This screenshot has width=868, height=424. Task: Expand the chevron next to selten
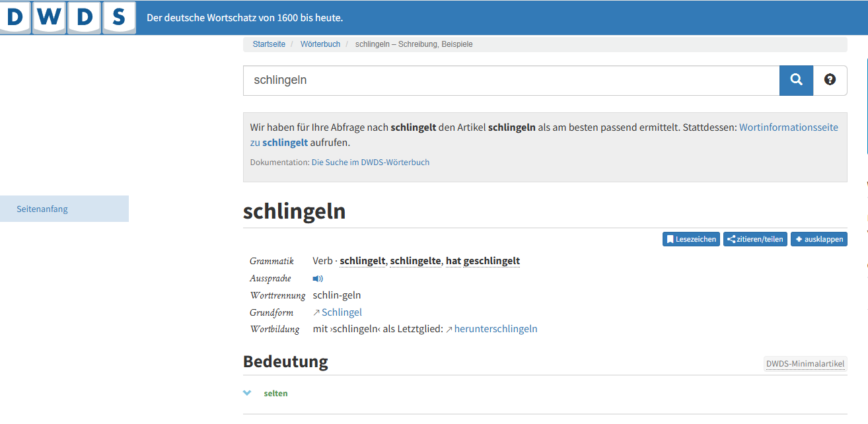point(247,393)
